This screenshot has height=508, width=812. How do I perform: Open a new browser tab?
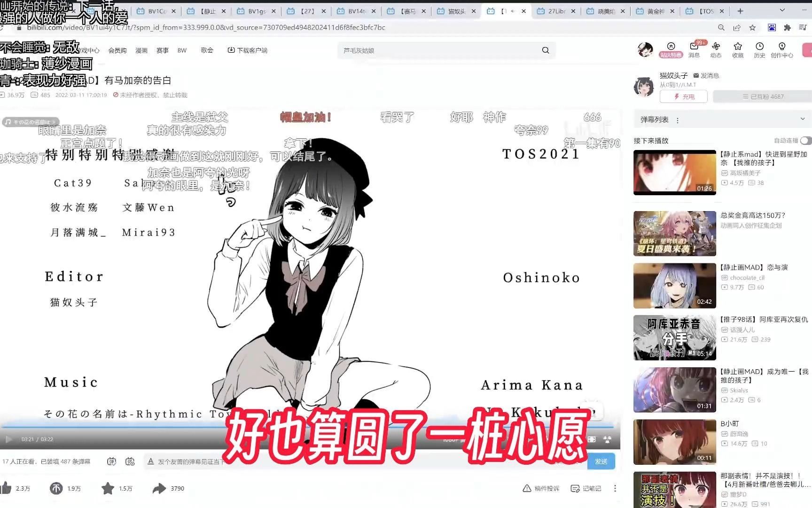[x=740, y=10]
